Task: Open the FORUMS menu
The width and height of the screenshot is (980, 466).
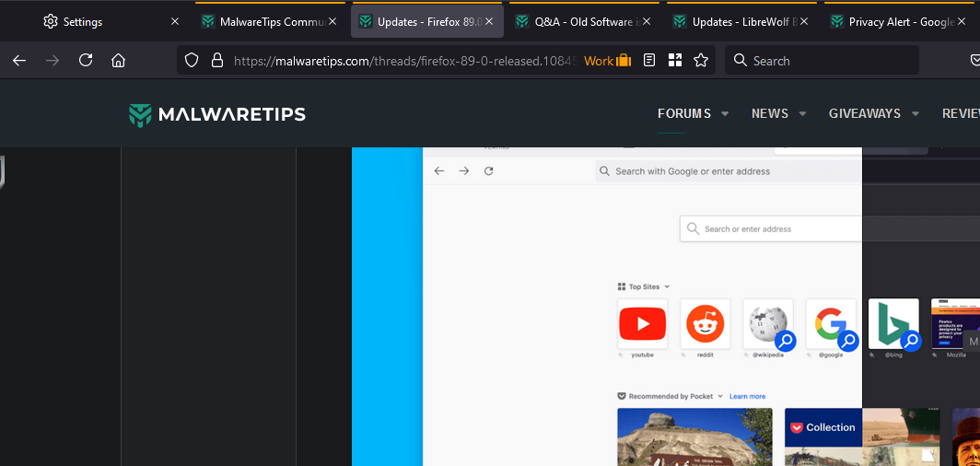Action: click(x=684, y=113)
